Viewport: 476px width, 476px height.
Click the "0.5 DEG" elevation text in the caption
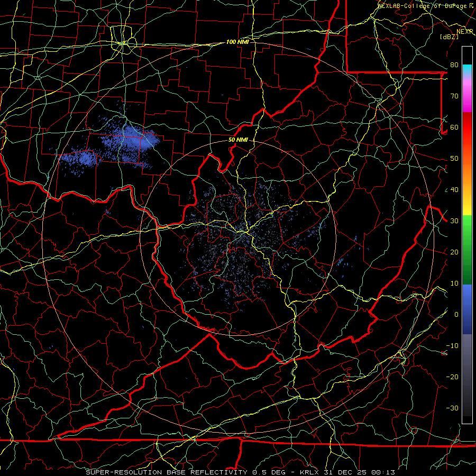coord(269,472)
